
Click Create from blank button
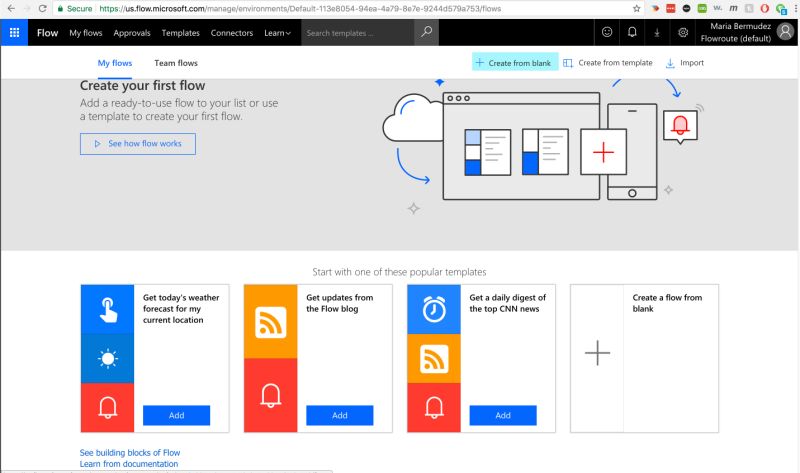pos(515,63)
